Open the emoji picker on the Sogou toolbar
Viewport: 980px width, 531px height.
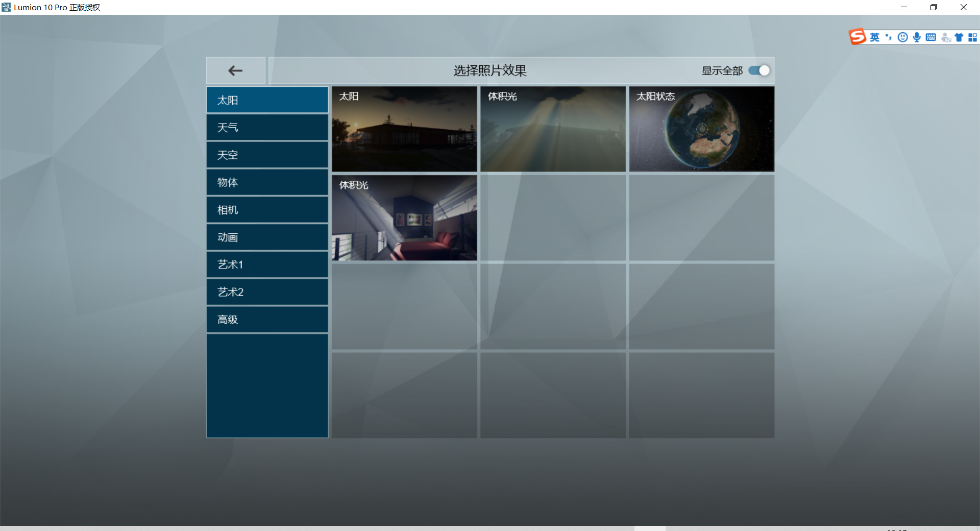tap(902, 37)
